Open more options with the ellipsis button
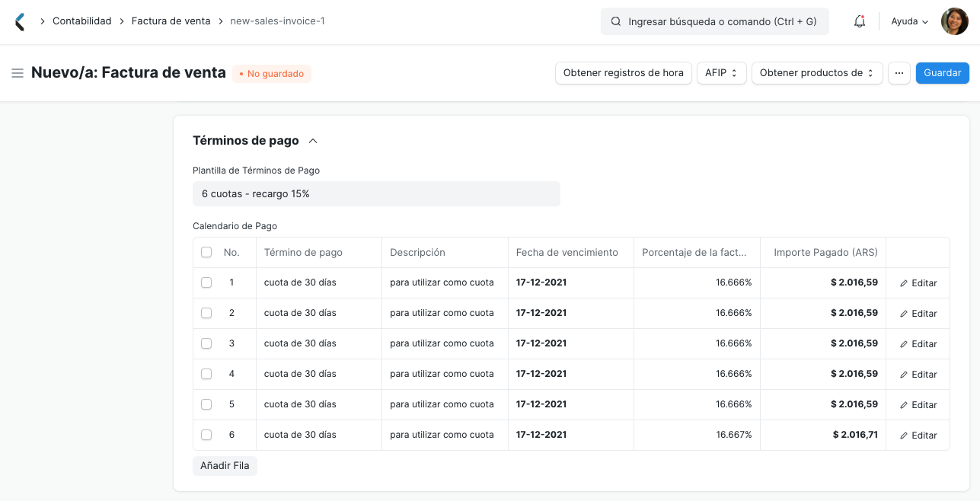980x501 pixels. pos(899,72)
